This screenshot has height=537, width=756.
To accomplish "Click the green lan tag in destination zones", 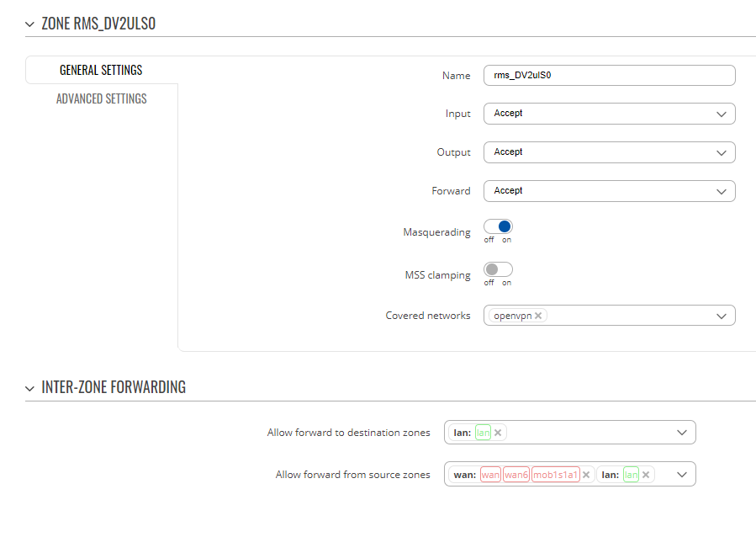I will (483, 433).
